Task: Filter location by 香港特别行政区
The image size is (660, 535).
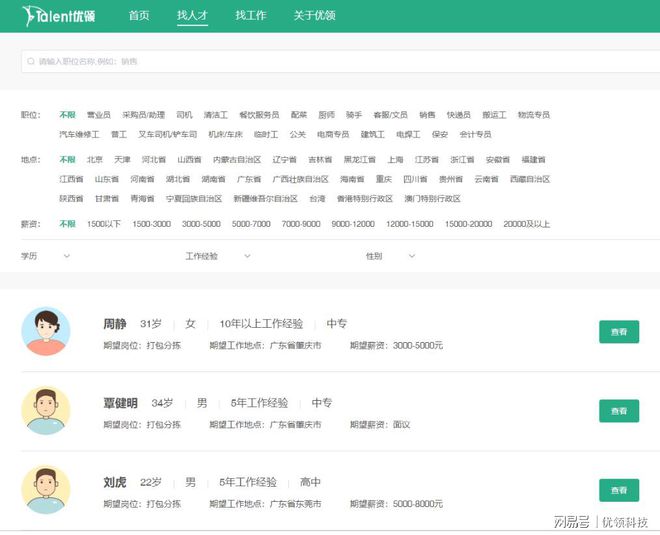Action: (x=365, y=198)
